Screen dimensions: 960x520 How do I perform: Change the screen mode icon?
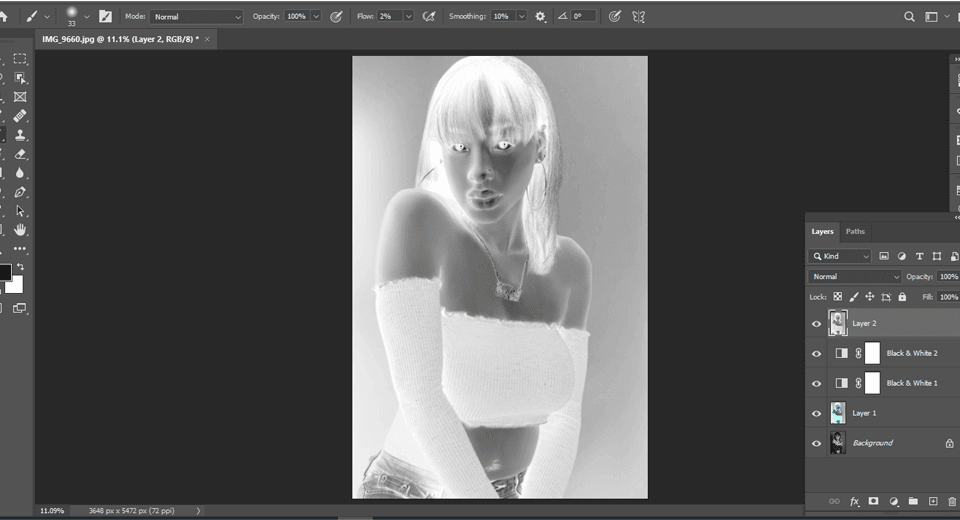[20, 308]
